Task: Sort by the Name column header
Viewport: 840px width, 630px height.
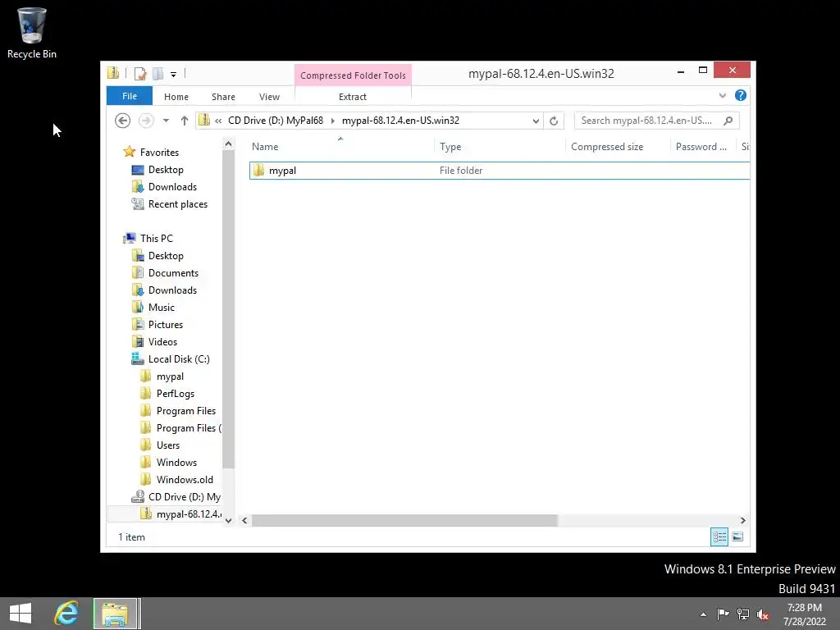Action: (340, 147)
